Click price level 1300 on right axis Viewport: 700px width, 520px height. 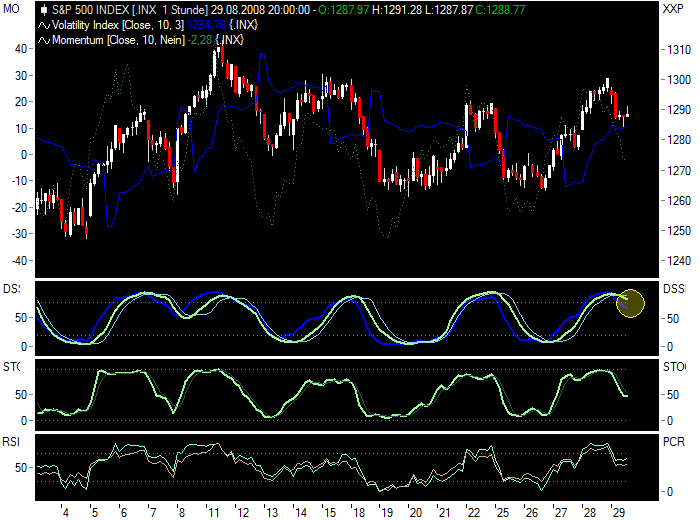pos(679,80)
